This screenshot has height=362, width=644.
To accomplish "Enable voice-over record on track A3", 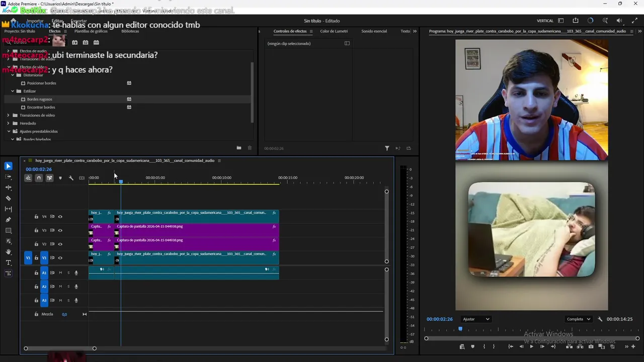I will point(76,300).
